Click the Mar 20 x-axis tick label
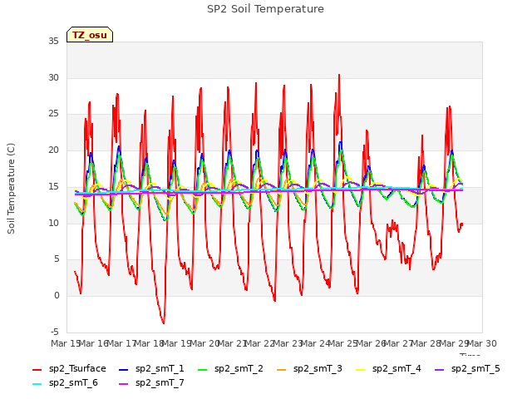Image resolution: width=532 pixels, height=399 pixels. (x=205, y=343)
